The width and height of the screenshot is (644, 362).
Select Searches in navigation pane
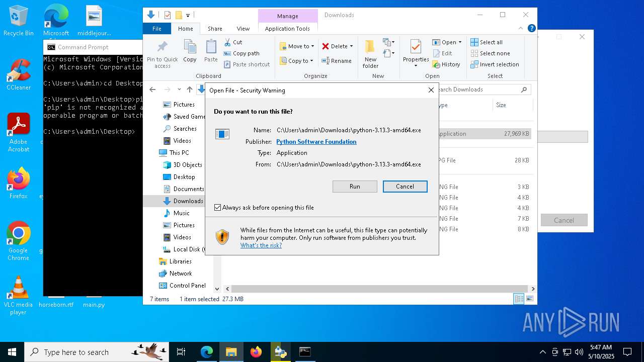pyautogui.click(x=180, y=129)
